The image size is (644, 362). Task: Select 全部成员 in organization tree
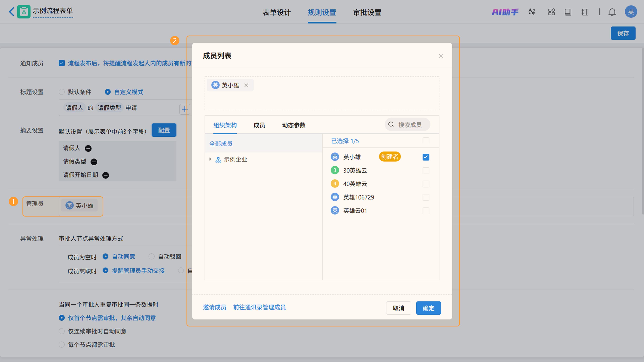221,144
